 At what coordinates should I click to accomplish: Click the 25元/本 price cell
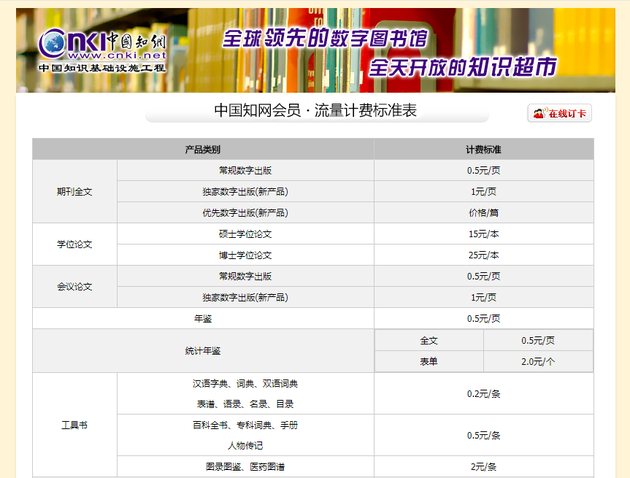tap(483, 255)
